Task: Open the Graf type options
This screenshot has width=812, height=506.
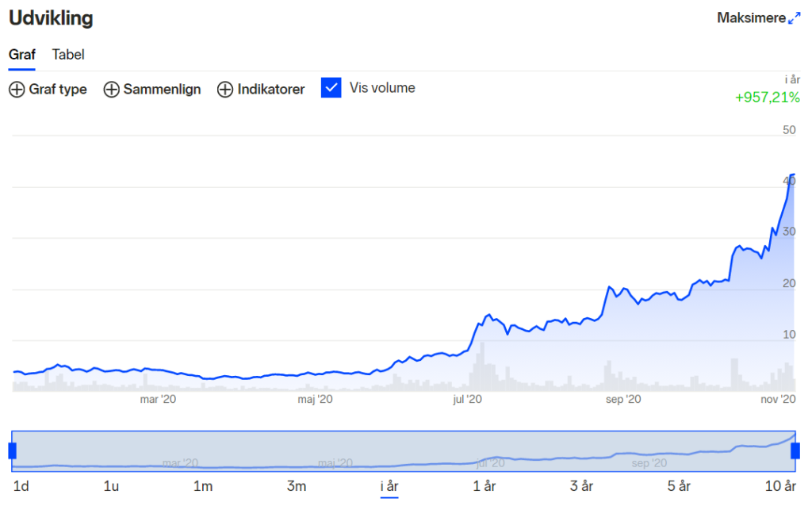Action: pyautogui.click(x=48, y=90)
